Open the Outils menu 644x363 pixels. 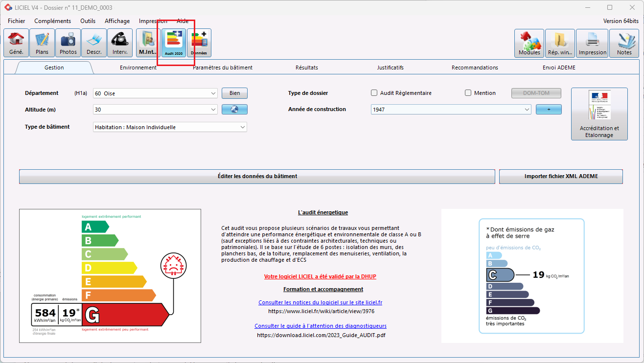click(88, 21)
